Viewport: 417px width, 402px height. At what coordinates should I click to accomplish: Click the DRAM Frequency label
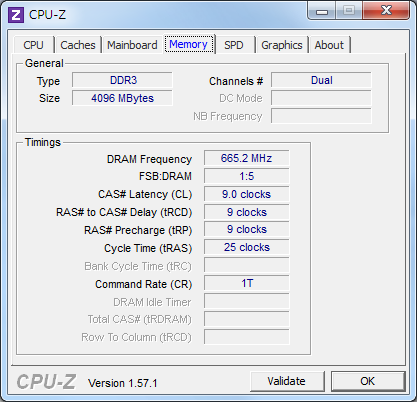[x=149, y=159]
